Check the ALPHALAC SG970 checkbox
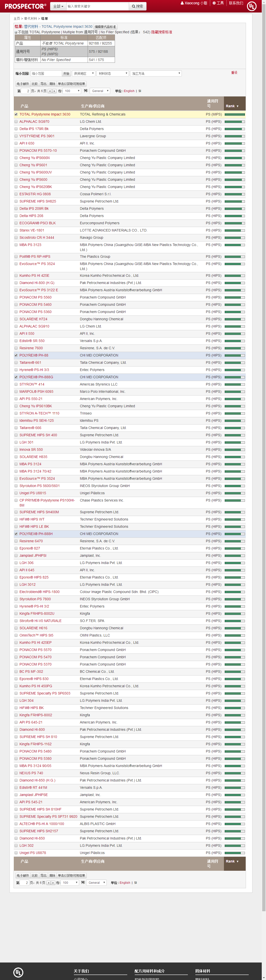The height and width of the screenshot is (980, 266). (x=16, y=122)
